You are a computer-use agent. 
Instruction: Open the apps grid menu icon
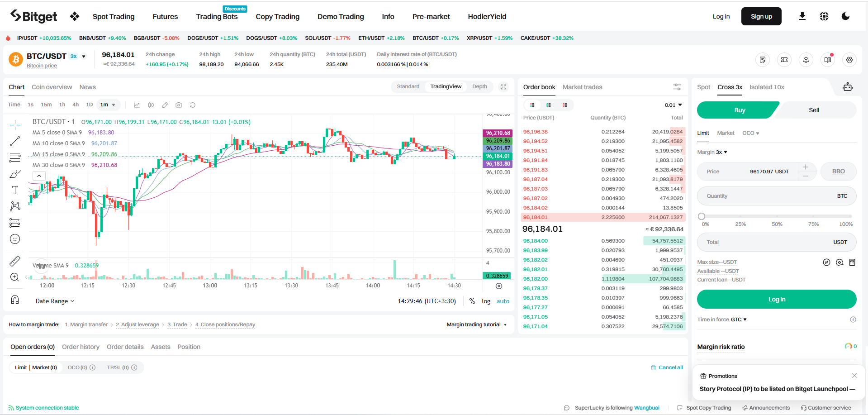coord(75,16)
